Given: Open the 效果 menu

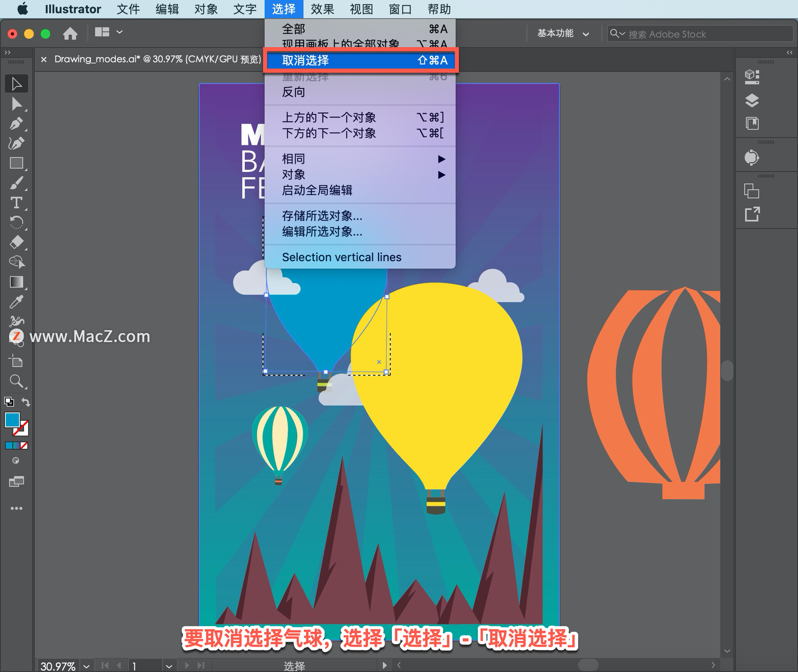Looking at the screenshot, I should 322,9.
